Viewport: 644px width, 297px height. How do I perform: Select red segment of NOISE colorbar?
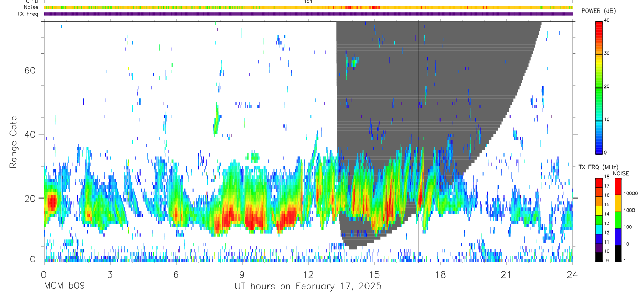(x=618, y=186)
